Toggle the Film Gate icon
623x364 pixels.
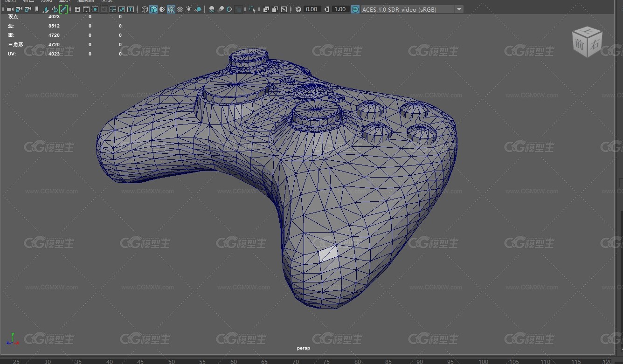coord(86,9)
